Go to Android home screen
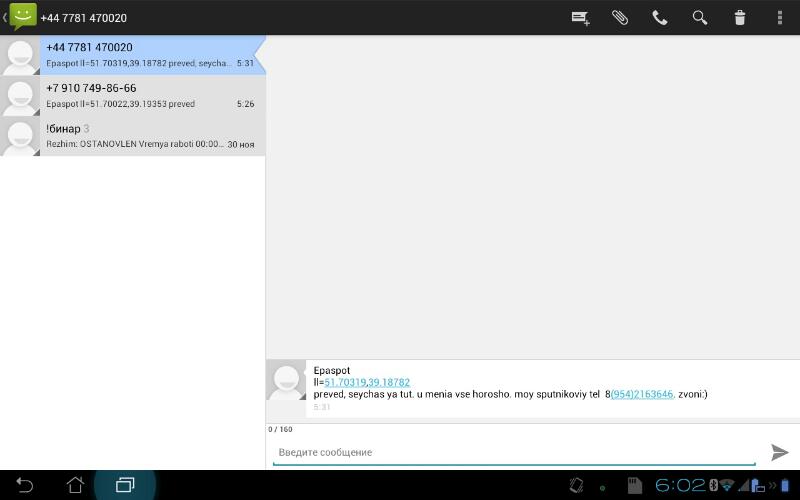This screenshot has height=500, width=800. 75,485
